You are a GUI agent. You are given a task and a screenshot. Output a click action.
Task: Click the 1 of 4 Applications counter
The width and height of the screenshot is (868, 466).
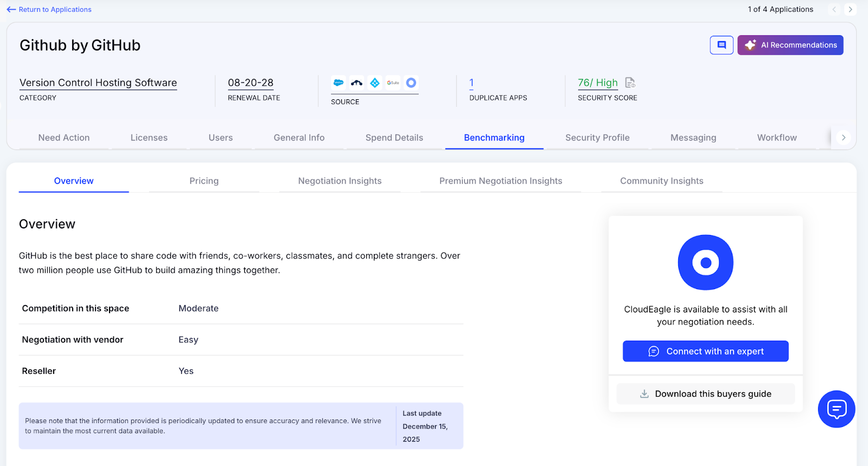pos(780,9)
